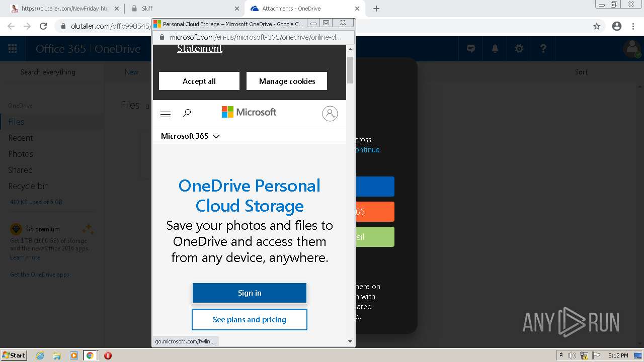Open the New menu in OneDrive toolbar
This screenshot has height=362, width=644.
point(131,72)
